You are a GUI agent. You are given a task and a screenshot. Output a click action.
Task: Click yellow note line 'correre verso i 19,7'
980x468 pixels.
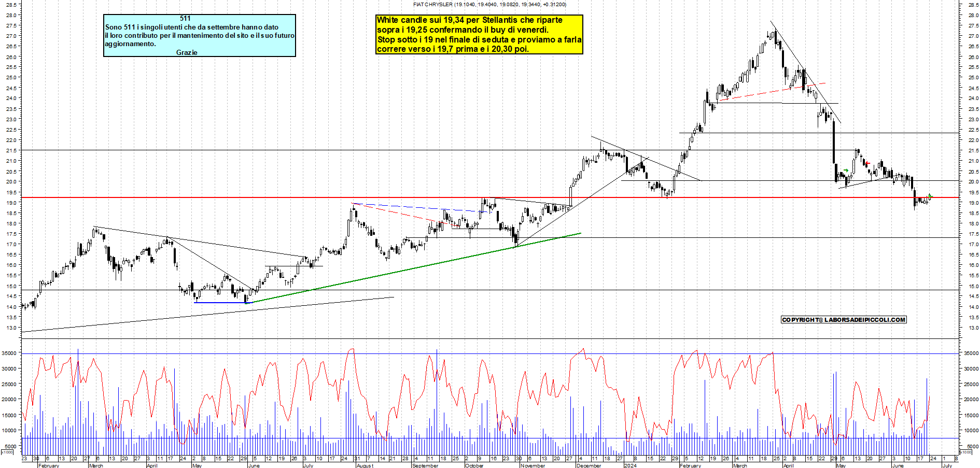[x=453, y=49]
